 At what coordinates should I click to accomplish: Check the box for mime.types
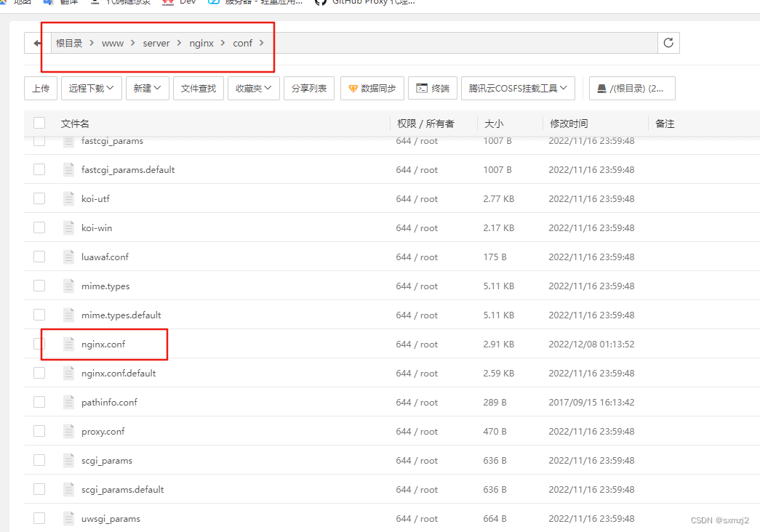click(39, 286)
